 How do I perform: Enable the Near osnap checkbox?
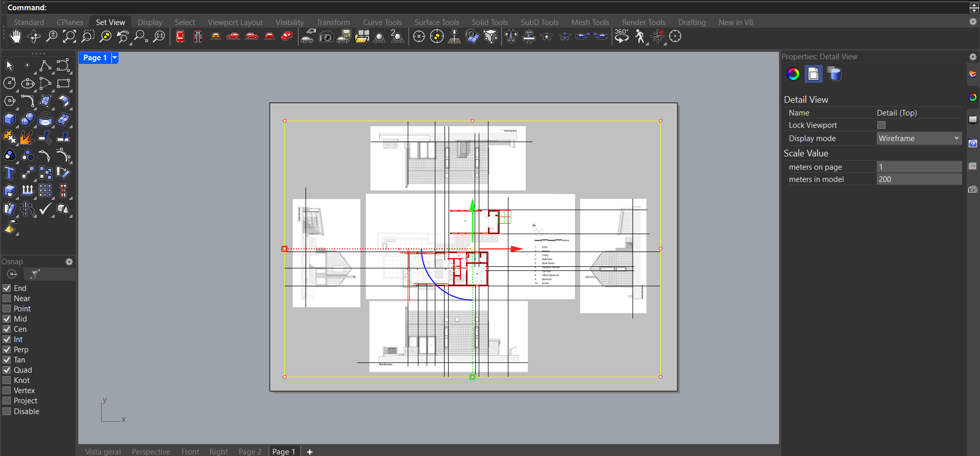click(x=7, y=299)
